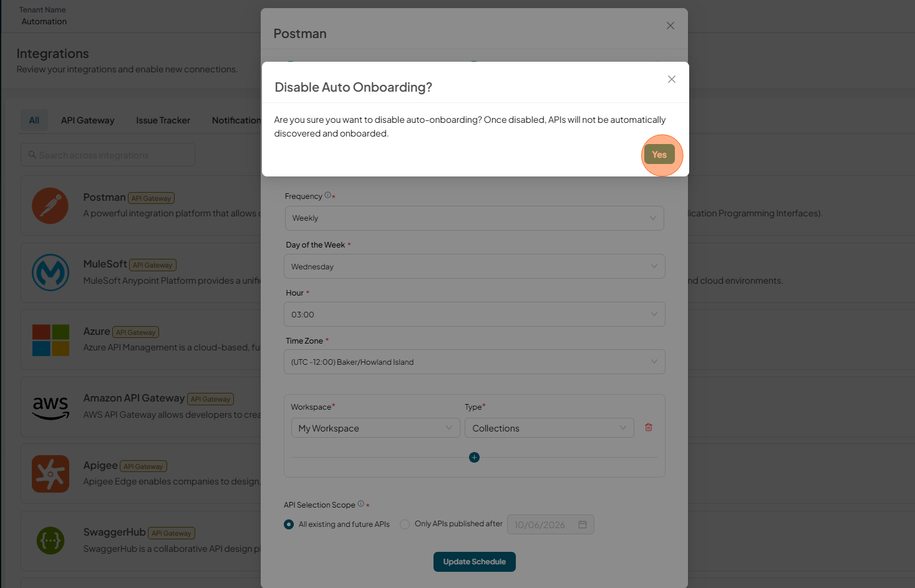
Task: Expand the Day of the Week dropdown
Action: click(x=475, y=266)
